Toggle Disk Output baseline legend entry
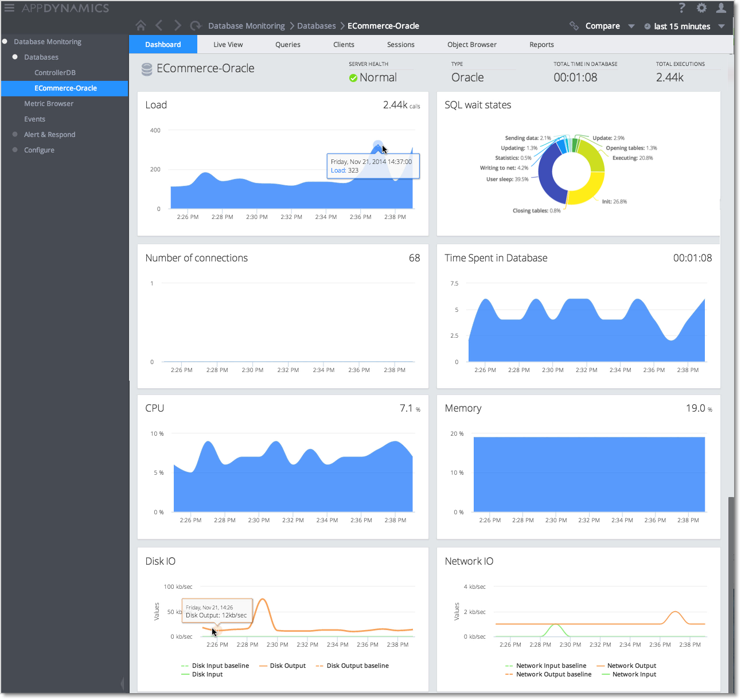 (352, 666)
